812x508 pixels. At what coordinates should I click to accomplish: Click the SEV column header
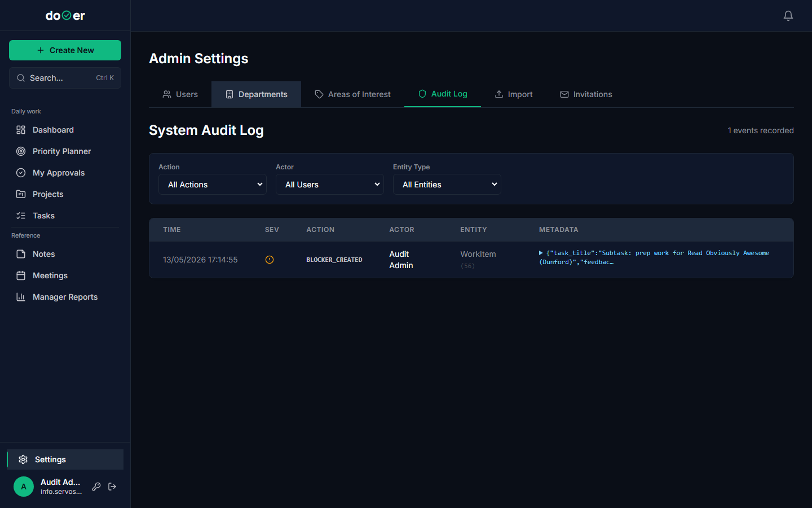272,230
